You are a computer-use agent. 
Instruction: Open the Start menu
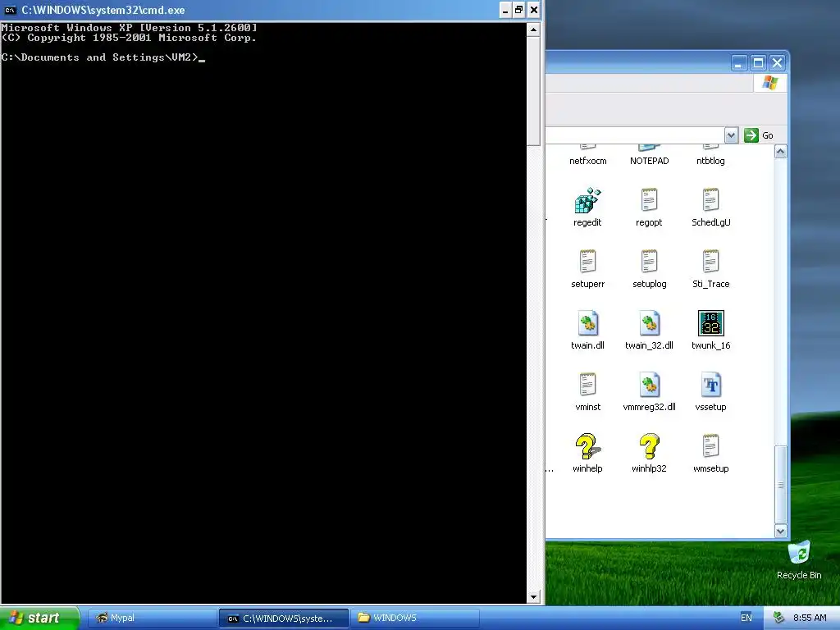coord(39,618)
